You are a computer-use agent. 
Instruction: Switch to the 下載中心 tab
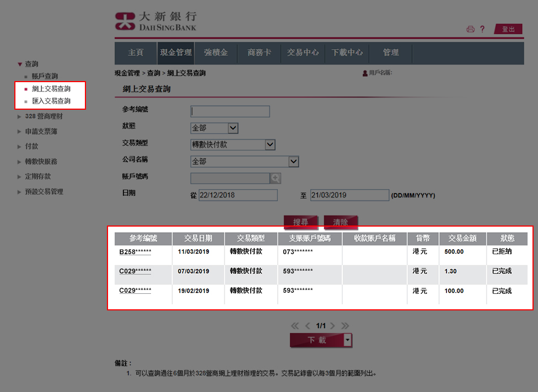point(348,53)
